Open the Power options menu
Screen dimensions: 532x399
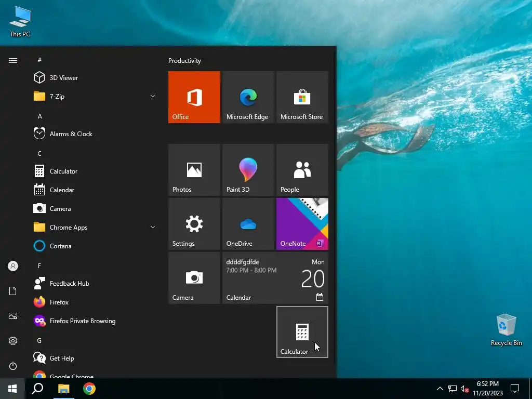[x=13, y=366]
